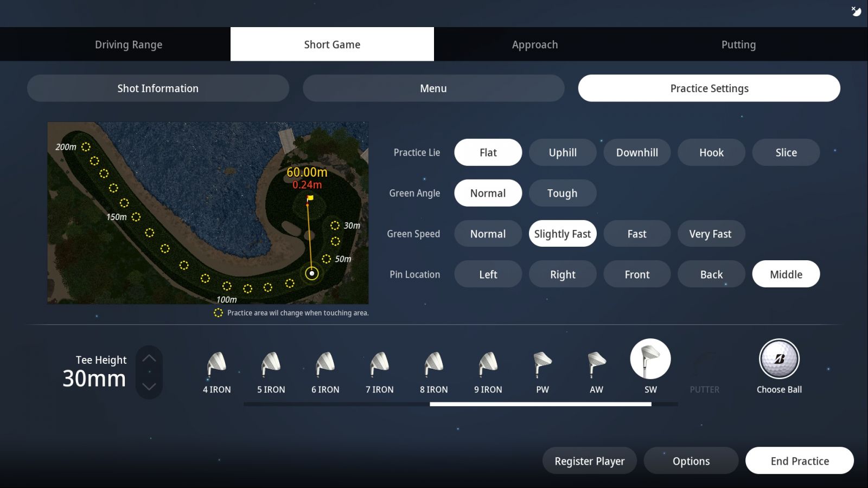Pick the 6 IRON club
This screenshot has width=868, height=488.
coord(325,364)
